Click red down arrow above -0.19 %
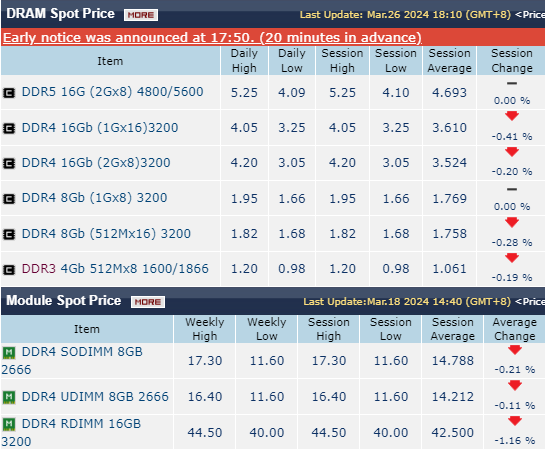 [x=512, y=258]
